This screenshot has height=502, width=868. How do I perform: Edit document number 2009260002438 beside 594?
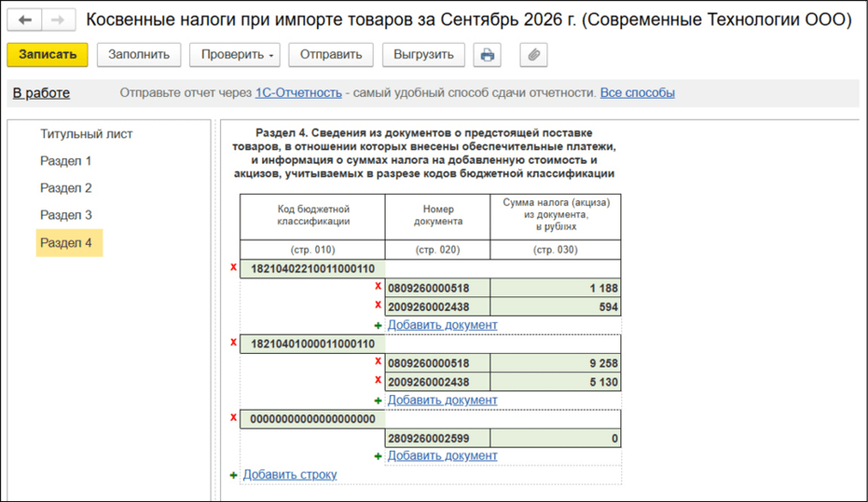(x=438, y=307)
